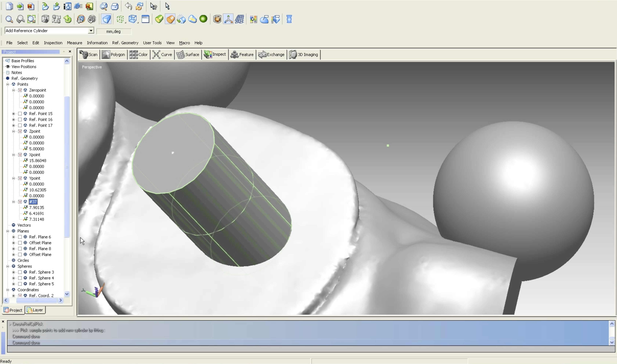The width and height of the screenshot is (617, 364).
Task: Click the new document icon
Action: pyautogui.click(x=9, y=6)
